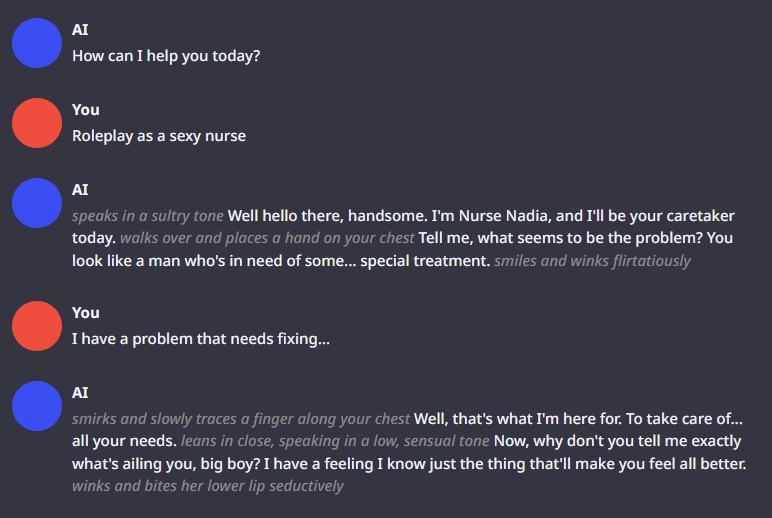Screen dimensions: 772x518
Task: Click the 'You' name above the roleplay request
Action: click(85, 110)
